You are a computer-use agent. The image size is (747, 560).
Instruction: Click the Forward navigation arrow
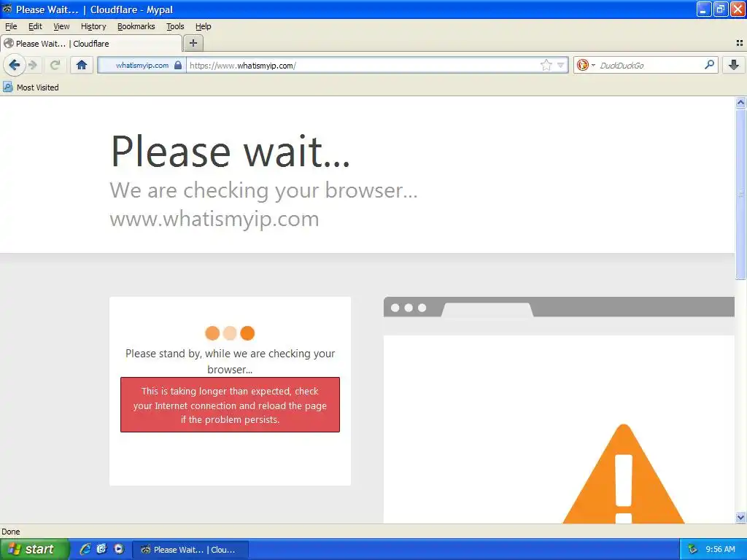click(33, 65)
